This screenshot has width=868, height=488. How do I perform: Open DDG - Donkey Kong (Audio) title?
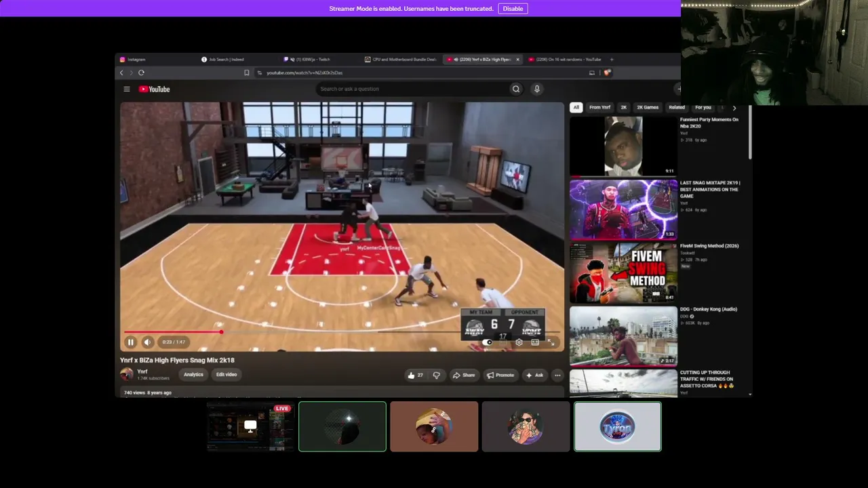point(709,309)
